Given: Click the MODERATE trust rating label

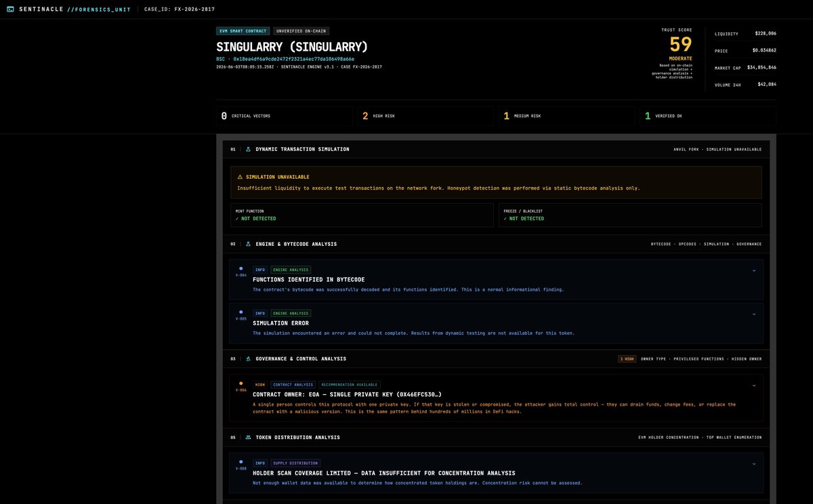Looking at the screenshot, I should pos(681,58).
